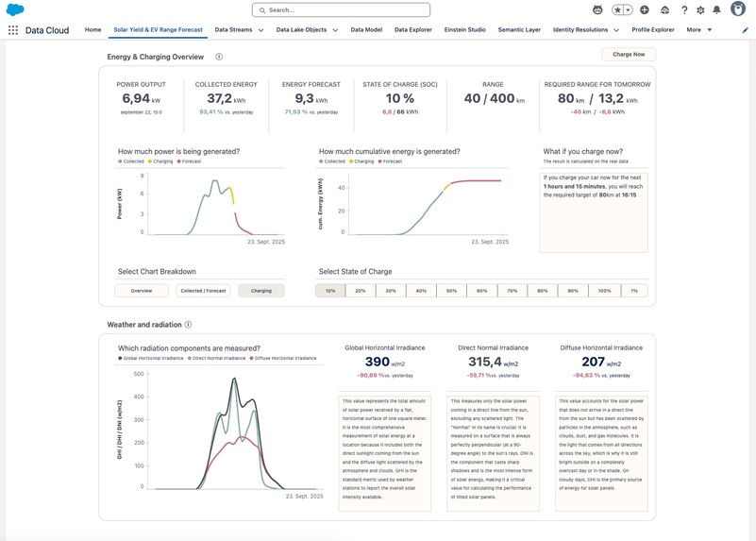Click the pencil edit navigation icon
This screenshot has width=756, height=541.
pyautogui.click(x=745, y=30)
